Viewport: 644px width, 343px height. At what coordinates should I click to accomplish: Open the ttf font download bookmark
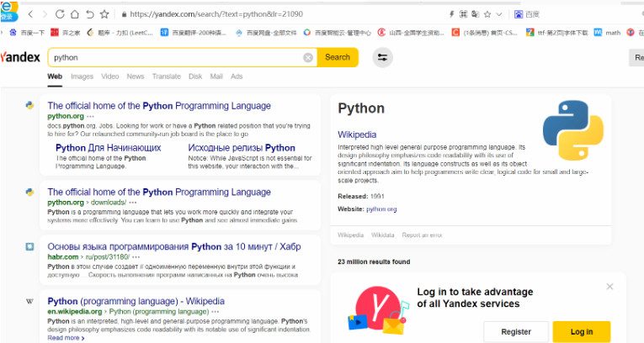(557, 33)
